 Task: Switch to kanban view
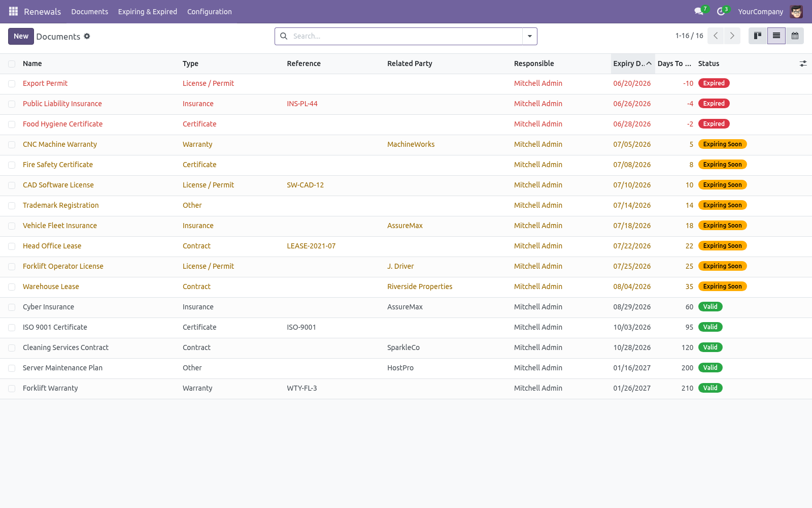[758, 36]
